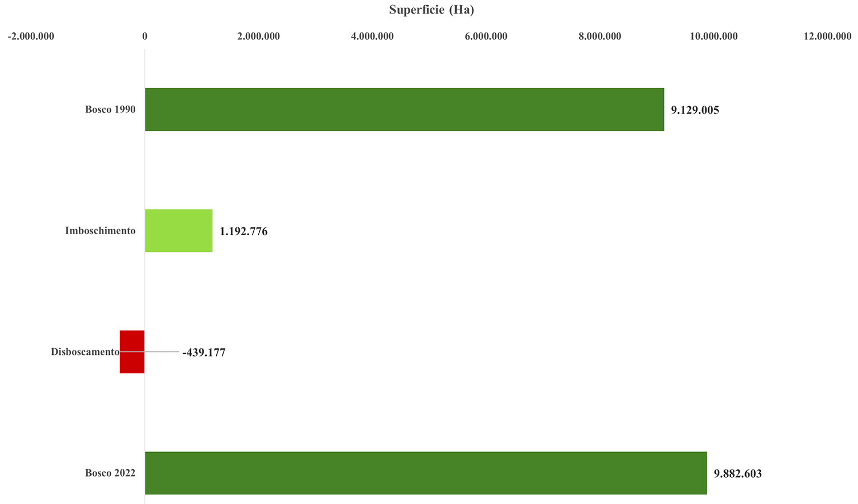858x504 pixels.
Task: Select the -439.177 data label
Action: (203, 353)
